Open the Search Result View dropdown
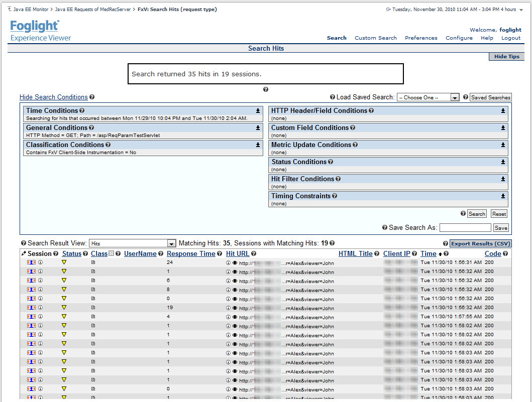 tap(132, 243)
